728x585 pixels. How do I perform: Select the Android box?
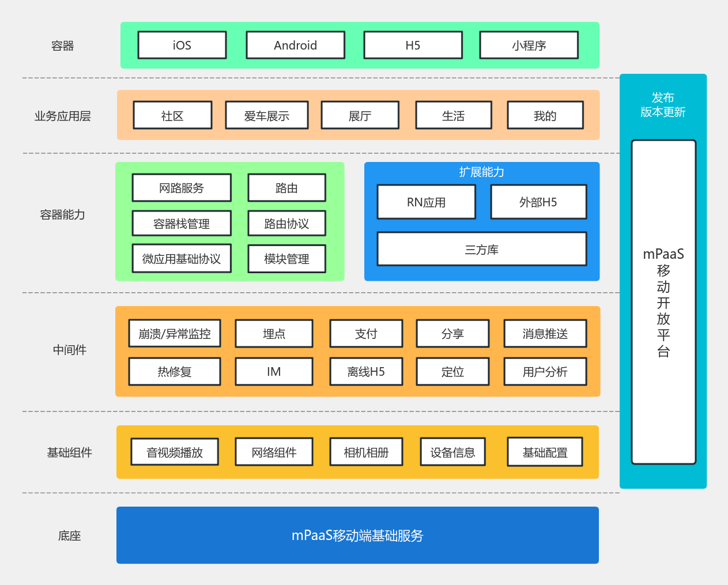click(296, 45)
